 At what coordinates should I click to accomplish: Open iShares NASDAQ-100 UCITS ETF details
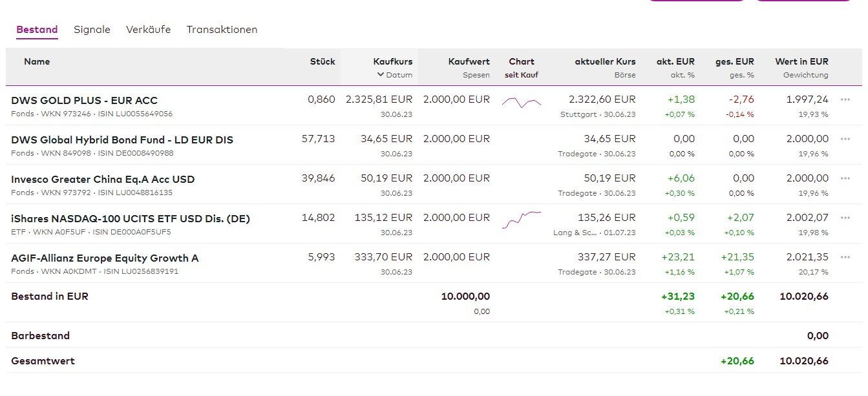coord(131,218)
